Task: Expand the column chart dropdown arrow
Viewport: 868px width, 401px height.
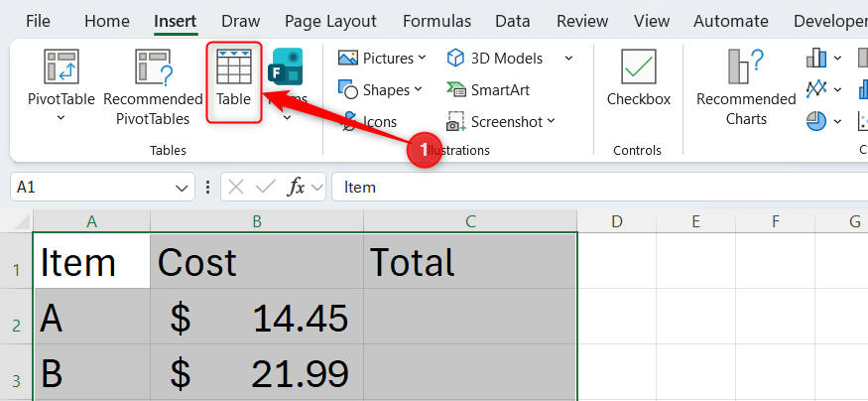Action: point(837,58)
